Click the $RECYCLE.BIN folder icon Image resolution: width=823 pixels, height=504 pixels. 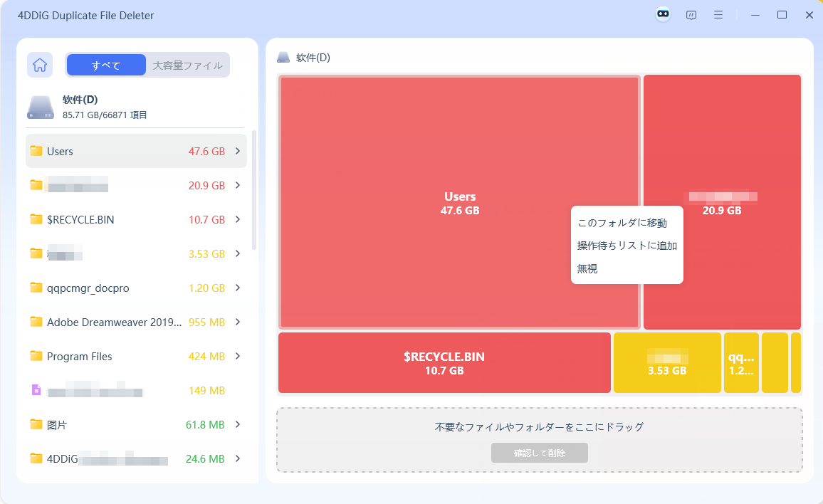[36, 219]
